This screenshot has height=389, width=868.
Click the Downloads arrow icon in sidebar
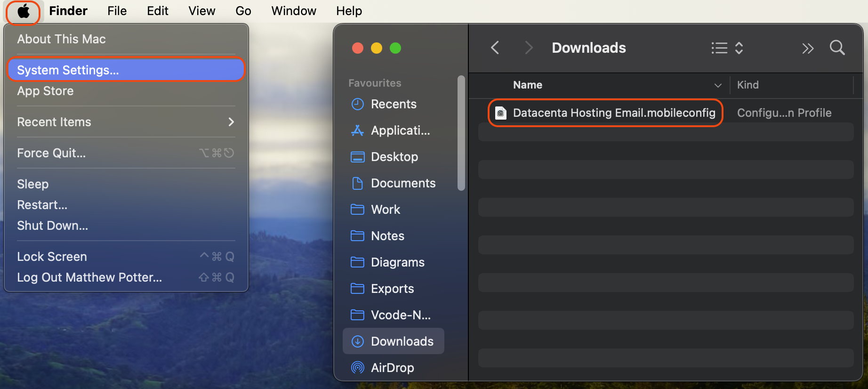point(358,341)
